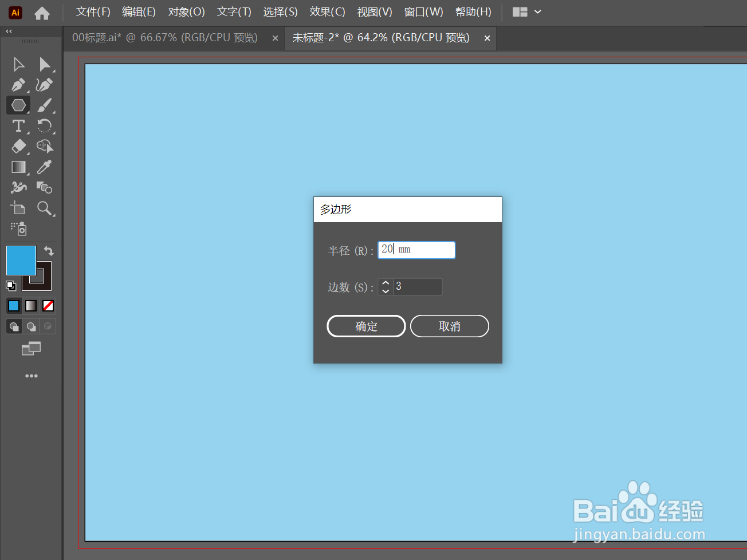This screenshot has width=747, height=560.
Task: Open the 窗口(W) menu
Action: pyautogui.click(x=423, y=12)
